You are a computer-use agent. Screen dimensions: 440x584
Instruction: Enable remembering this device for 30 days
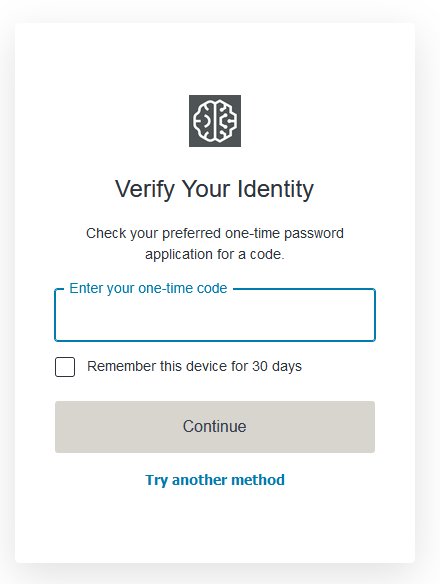point(65,367)
